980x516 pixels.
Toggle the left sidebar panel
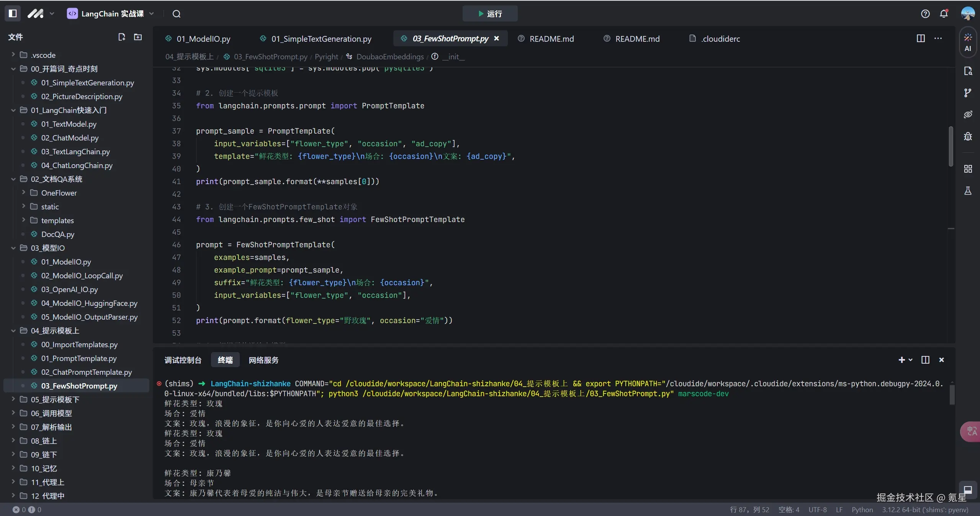13,13
